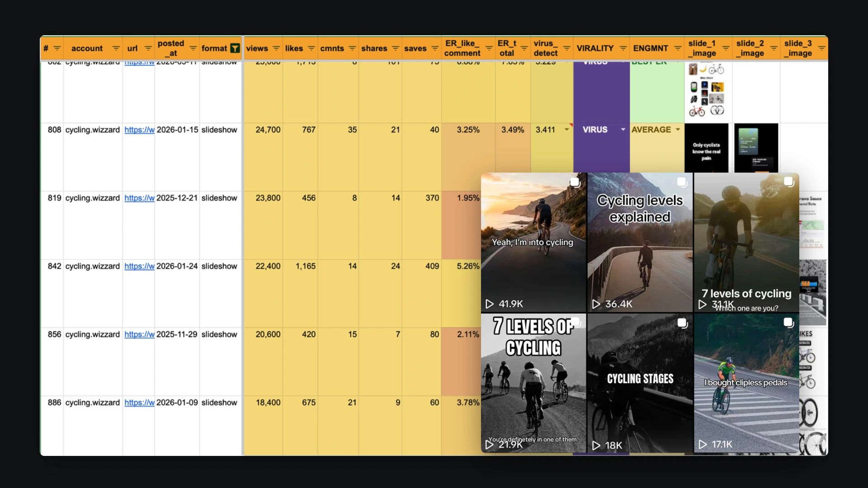Select the 'Only cyclists know the real pain' slide image
Viewport: 868px width, 488px height.
(707, 148)
